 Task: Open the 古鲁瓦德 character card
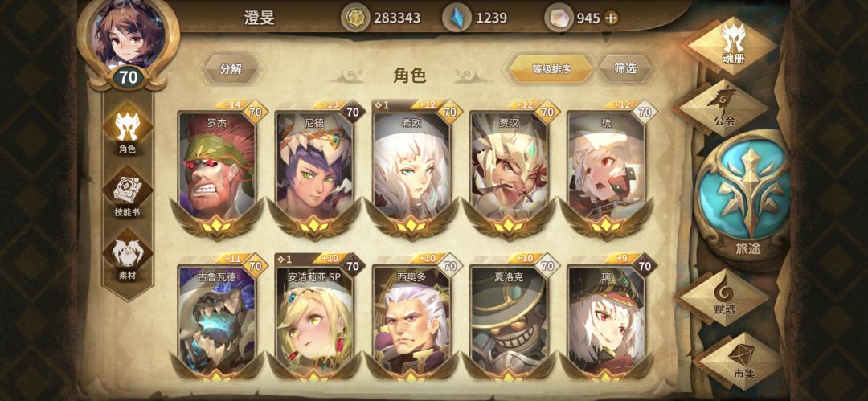point(217,317)
